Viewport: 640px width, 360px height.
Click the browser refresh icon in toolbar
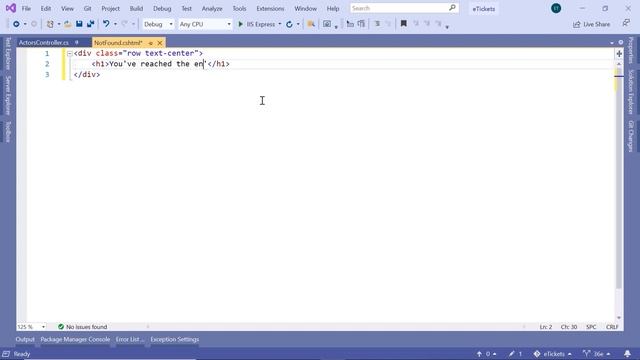click(x=289, y=24)
